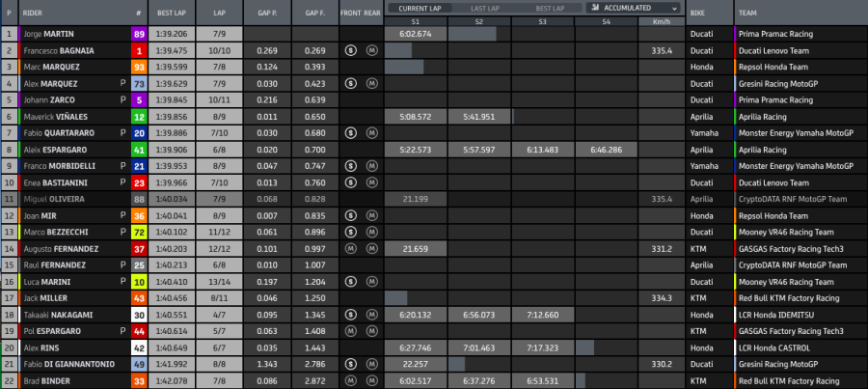Click Bezzecchi's front soft tyre icon
This screenshot has width=868, height=389.
coord(350,233)
